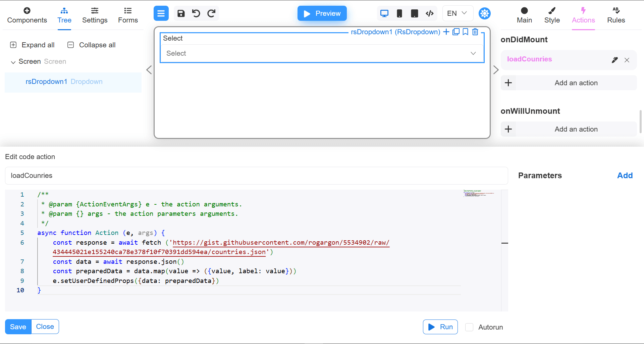Open the code view icon

430,13
